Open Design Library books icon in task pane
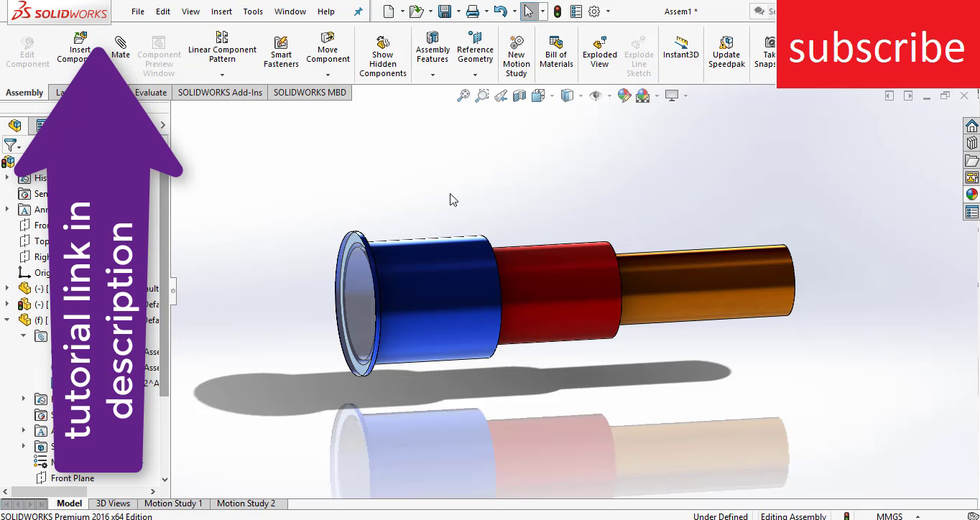Image resolution: width=980 pixels, height=520 pixels. point(971,143)
